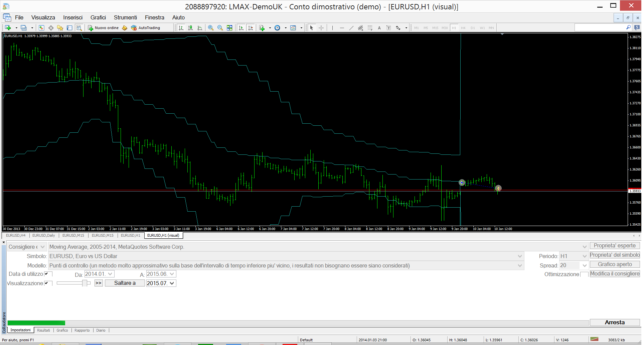
Task: Open the profiles icon in the toolbar
Action: coord(23,28)
